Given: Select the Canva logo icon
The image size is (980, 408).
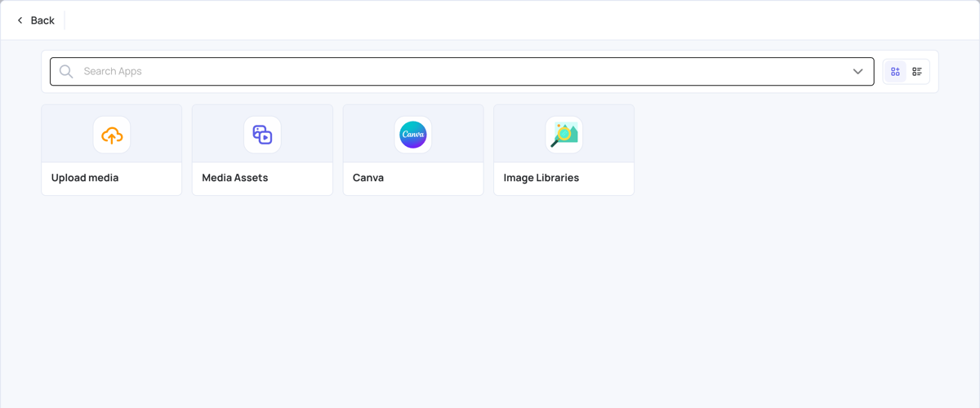Looking at the screenshot, I should [x=413, y=135].
